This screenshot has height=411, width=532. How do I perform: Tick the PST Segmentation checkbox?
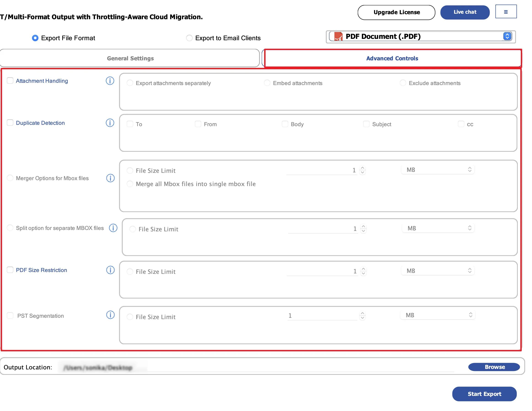pyautogui.click(x=10, y=315)
